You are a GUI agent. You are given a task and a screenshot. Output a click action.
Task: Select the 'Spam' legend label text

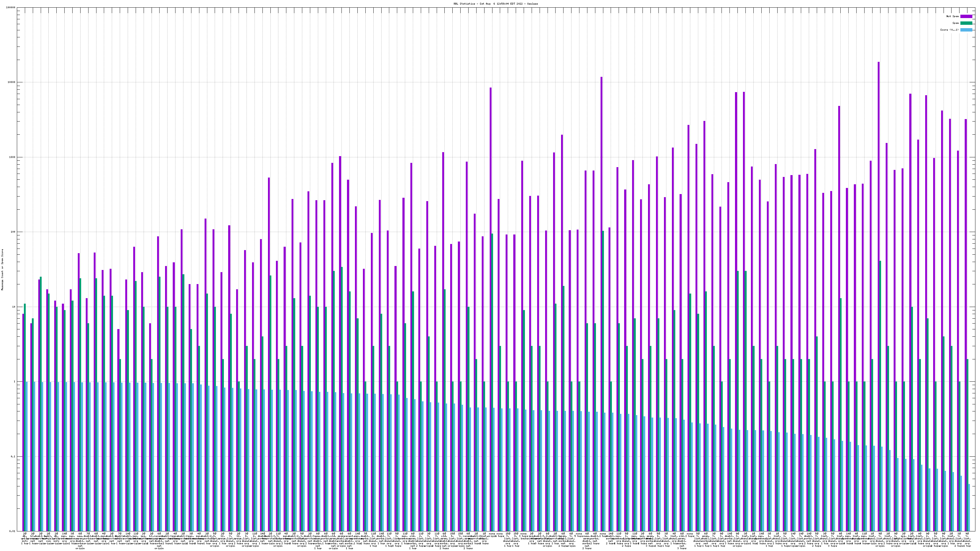956,23
